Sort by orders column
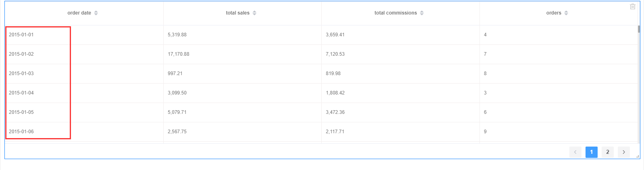Screen dimensions: 644x170 pyautogui.click(x=566, y=13)
